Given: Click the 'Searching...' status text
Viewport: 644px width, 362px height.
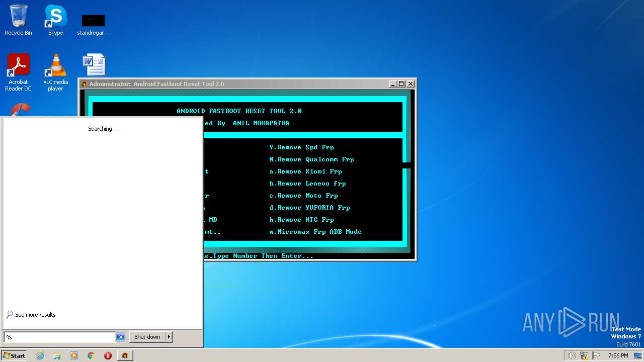Looking at the screenshot, I should click(x=103, y=129).
